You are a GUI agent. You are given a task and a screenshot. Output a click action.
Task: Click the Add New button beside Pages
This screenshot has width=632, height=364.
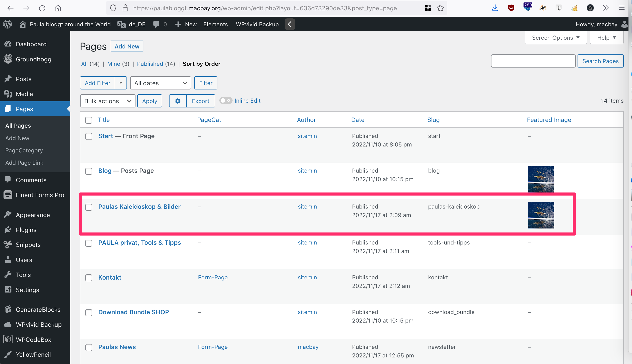[x=127, y=46]
